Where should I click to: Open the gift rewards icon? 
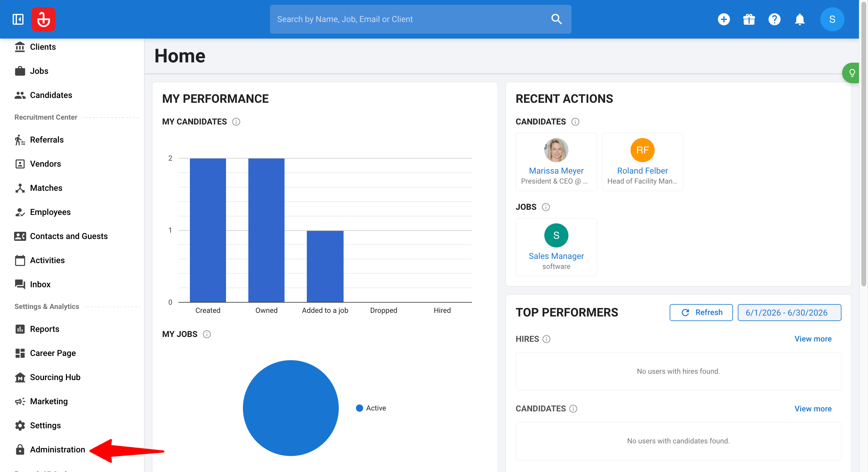[x=749, y=19]
